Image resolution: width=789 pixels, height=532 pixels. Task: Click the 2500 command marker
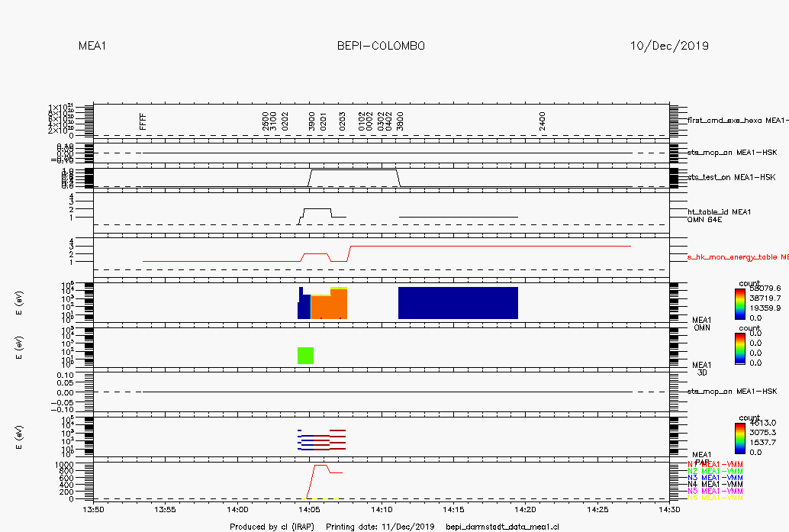[x=266, y=122]
